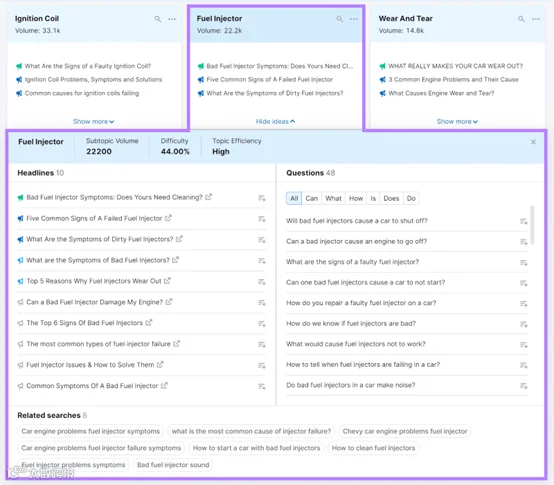
Task: Add 'Do bad fuel injectors make noise' question to list
Action: click(x=524, y=386)
